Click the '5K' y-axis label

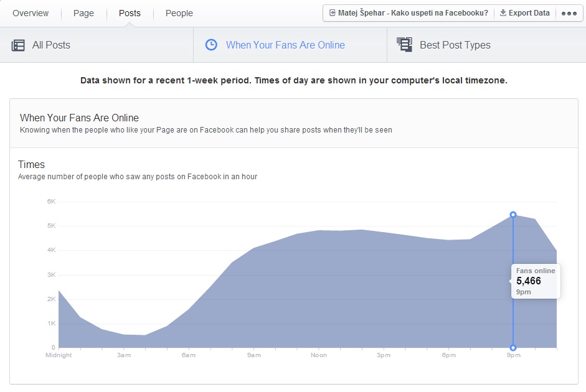point(51,226)
